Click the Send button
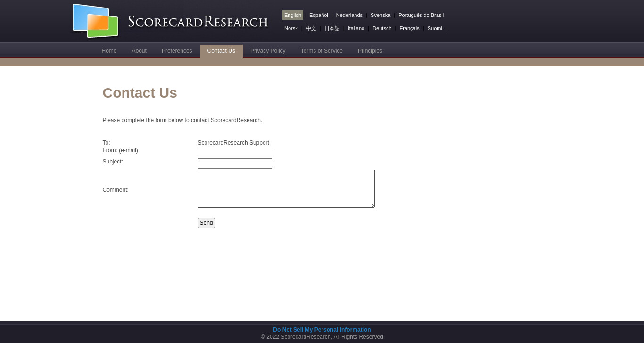 point(206,223)
